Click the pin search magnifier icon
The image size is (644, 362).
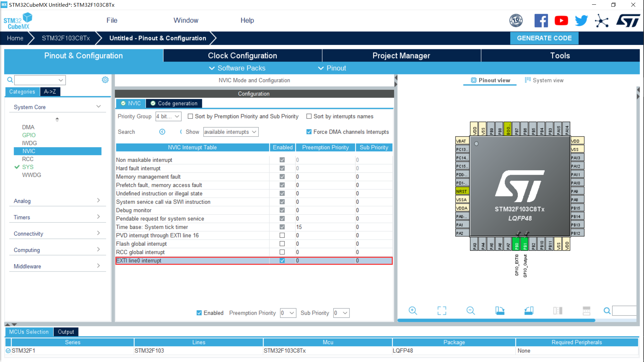point(607,311)
